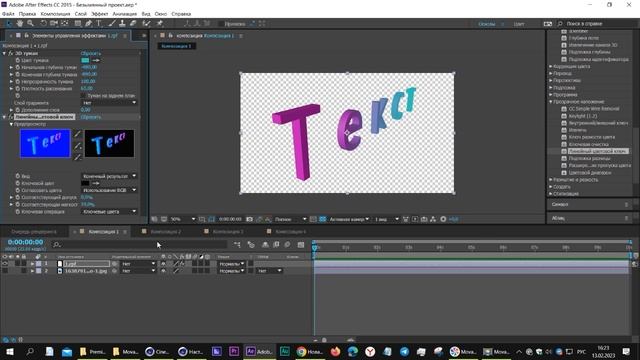Click the Основы workspace button
This screenshot has height=360, width=640.
point(487,24)
